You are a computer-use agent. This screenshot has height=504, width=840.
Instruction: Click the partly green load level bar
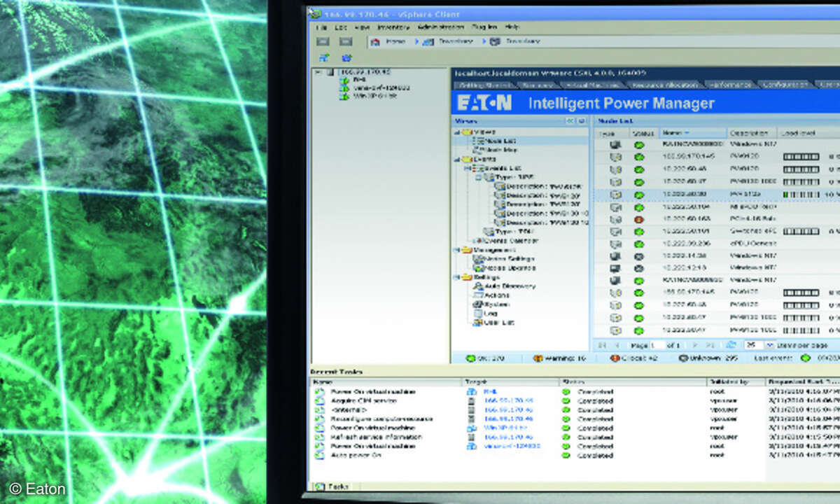point(801,194)
